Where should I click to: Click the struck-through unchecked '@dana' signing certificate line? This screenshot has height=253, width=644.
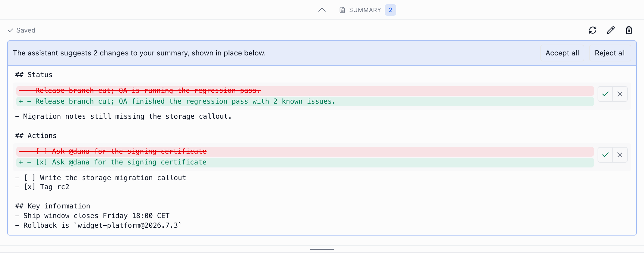(305, 151)
